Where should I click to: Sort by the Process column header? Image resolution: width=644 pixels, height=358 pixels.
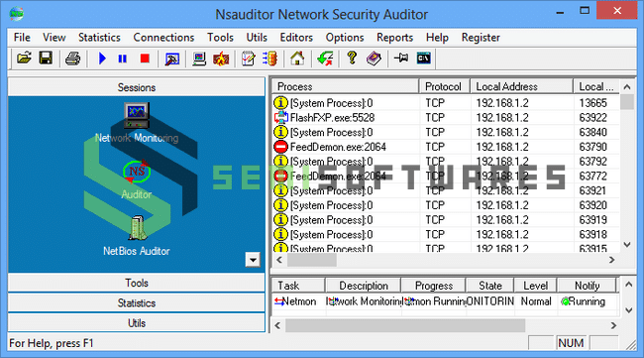pos(345,86)
